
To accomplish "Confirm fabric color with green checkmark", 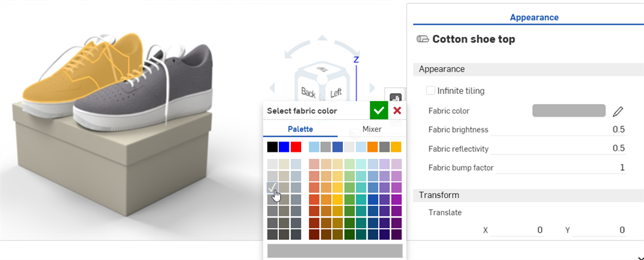I will tap(379, 111).
